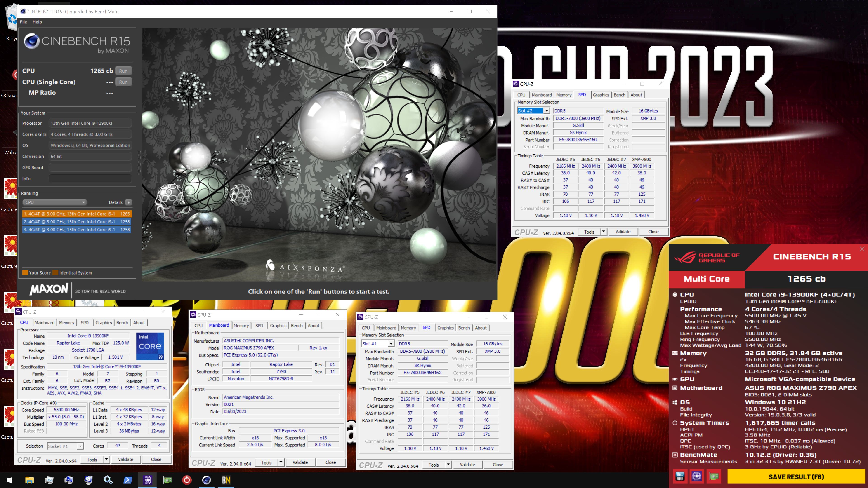Click the monitor with checkmark taskbar icon
Screen dimensions: 868x488
[x=69, y=480]
